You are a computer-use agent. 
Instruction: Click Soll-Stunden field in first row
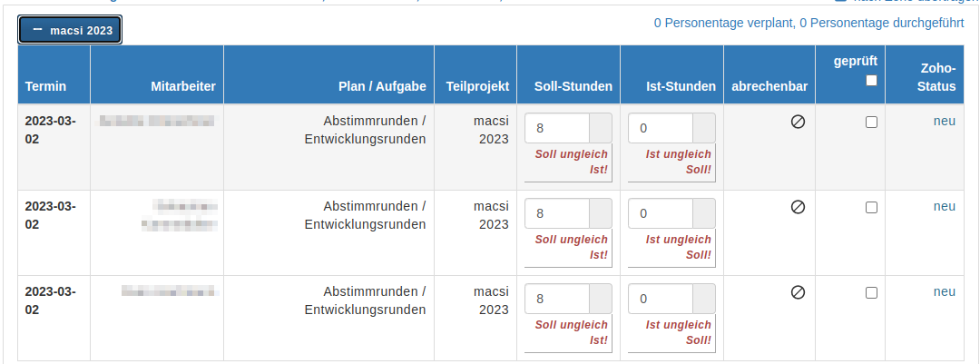coord(557,128)
